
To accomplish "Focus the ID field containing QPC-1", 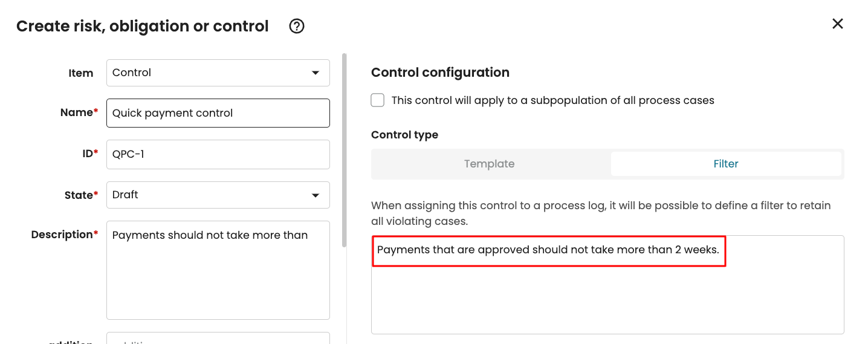I will pyautogui.click(x=218, y=154).
